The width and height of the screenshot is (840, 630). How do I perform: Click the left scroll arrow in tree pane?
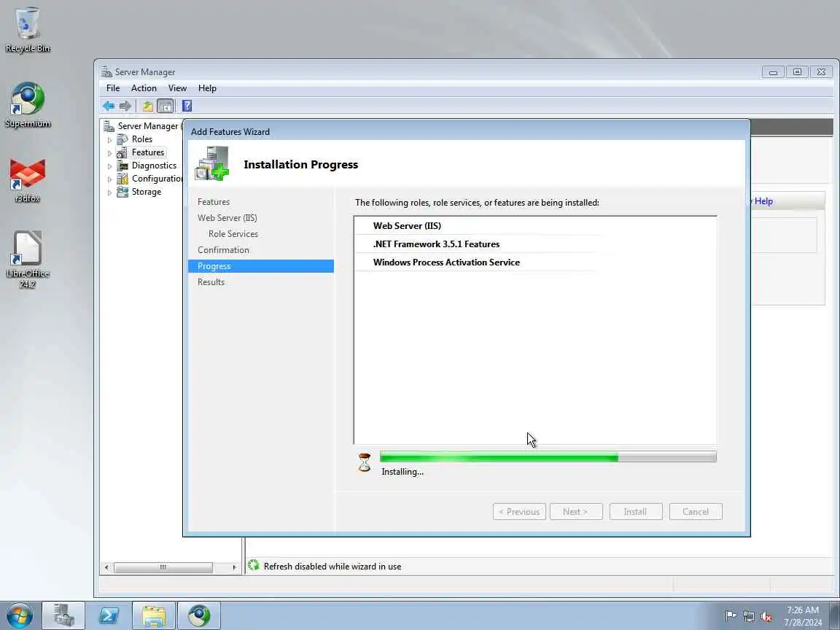(106, 567)
